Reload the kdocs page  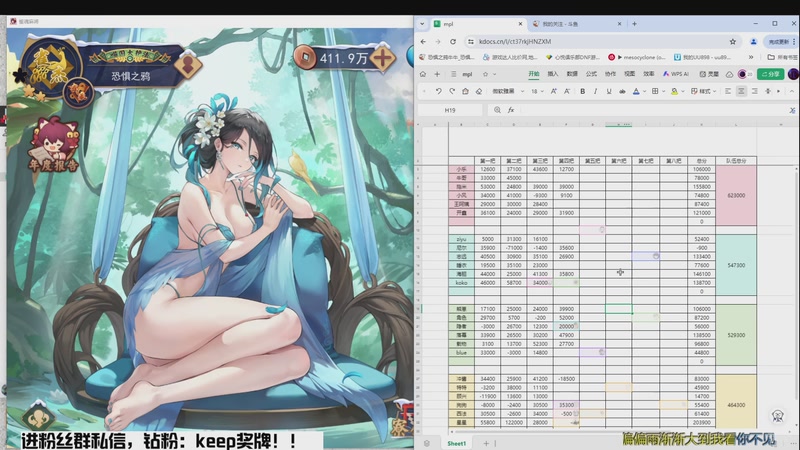pyautogui.click(x=453, y=41)
